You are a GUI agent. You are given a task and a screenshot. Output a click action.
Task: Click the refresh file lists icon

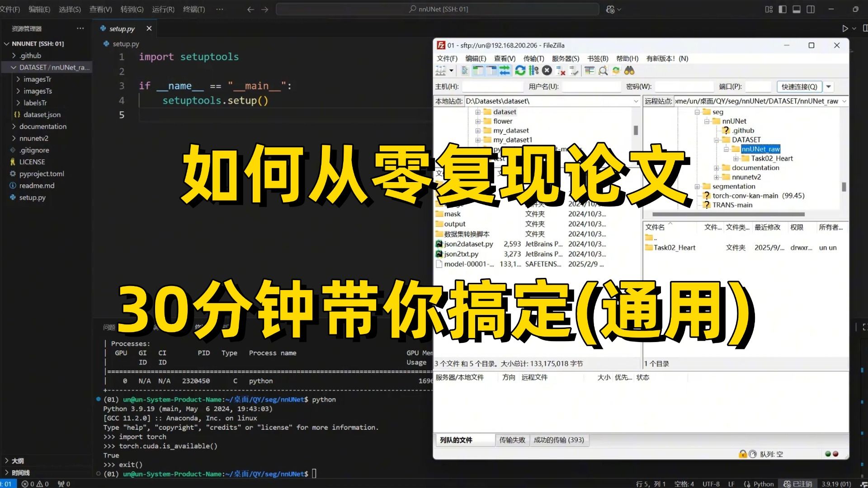520,70
